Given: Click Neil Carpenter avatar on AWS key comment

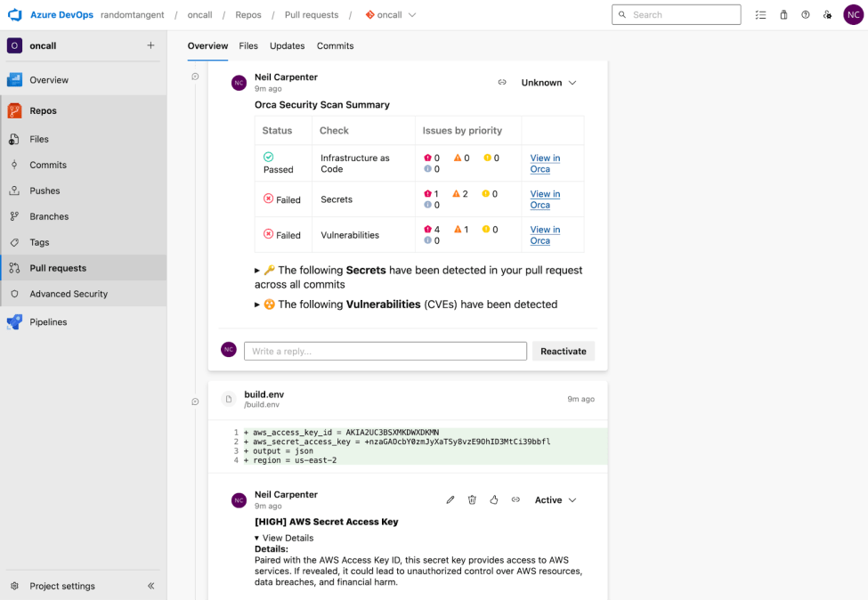Looking at the screenshot, I should click(x=239, y=500).
